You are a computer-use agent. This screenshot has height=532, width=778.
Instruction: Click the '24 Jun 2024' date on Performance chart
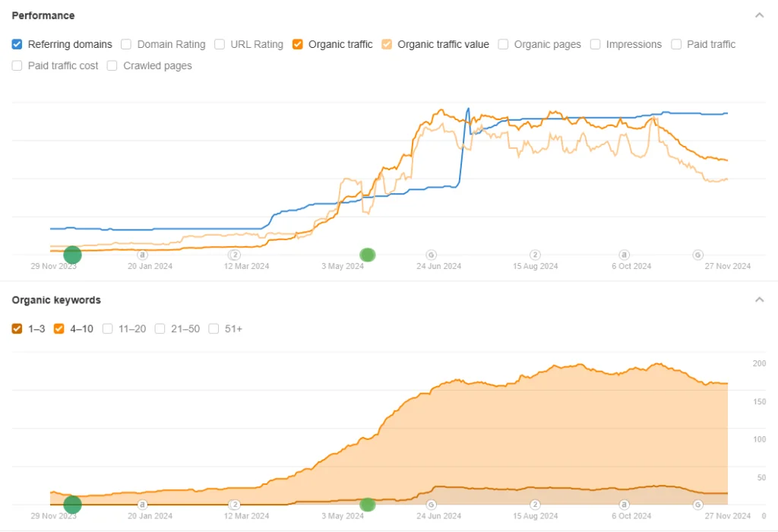(438, 266)
